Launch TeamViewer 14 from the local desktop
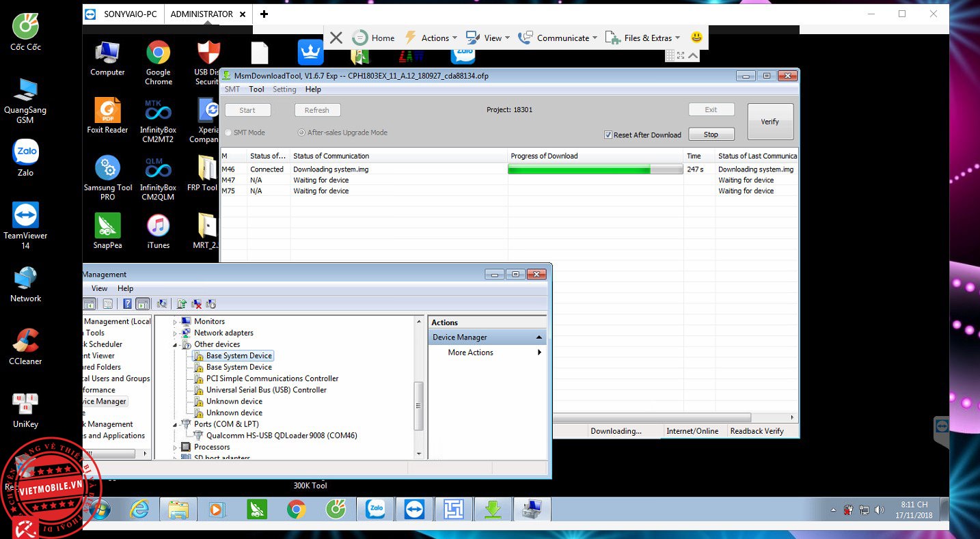 pyautogui.click(x=25, y=225)
